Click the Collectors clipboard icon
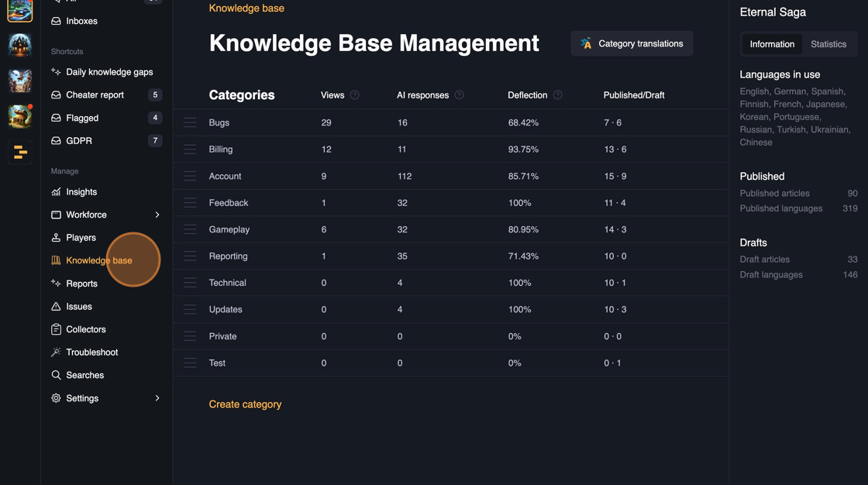This screenshot has width=868, height=485. pos(56,329)
